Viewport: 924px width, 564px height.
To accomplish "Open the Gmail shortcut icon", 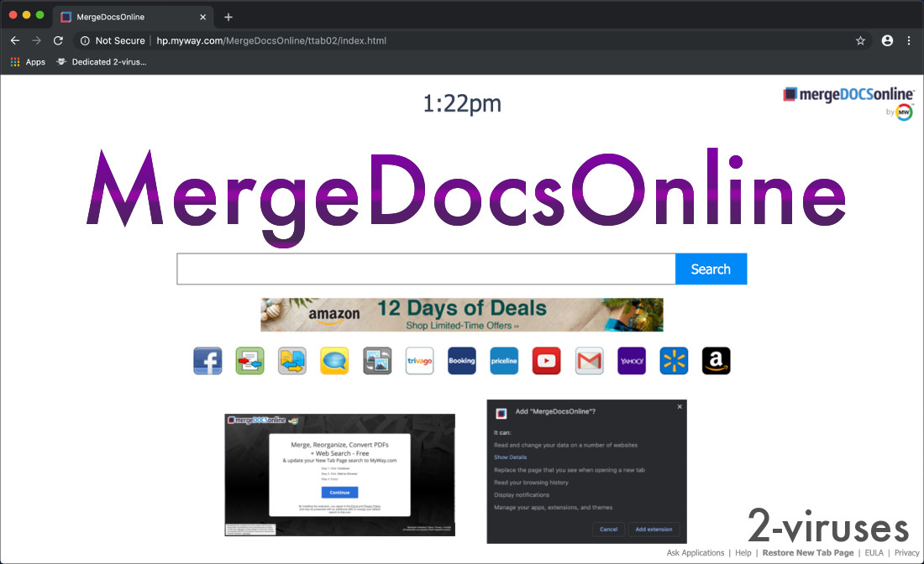I will pos(589,360).
